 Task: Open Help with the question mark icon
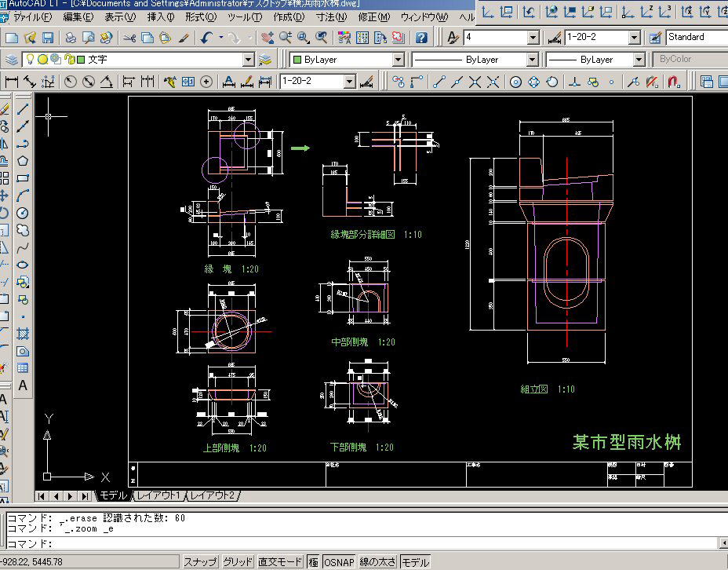(x=421, y=38)
